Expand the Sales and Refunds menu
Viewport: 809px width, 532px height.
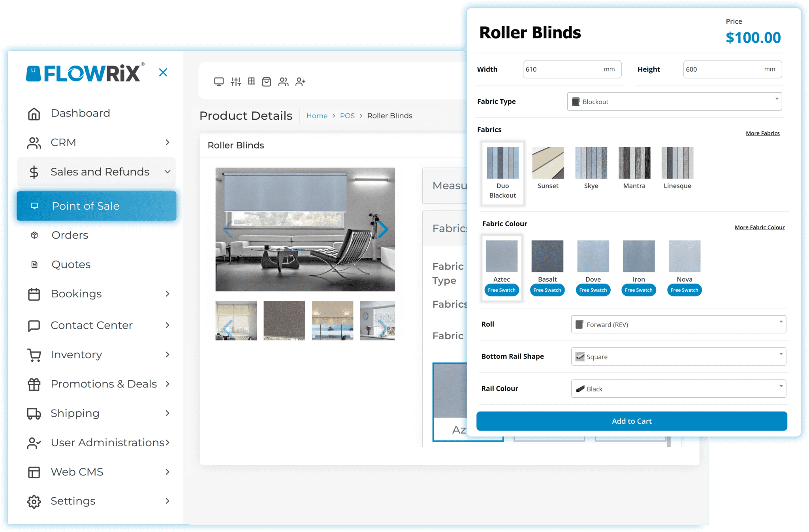100,172
